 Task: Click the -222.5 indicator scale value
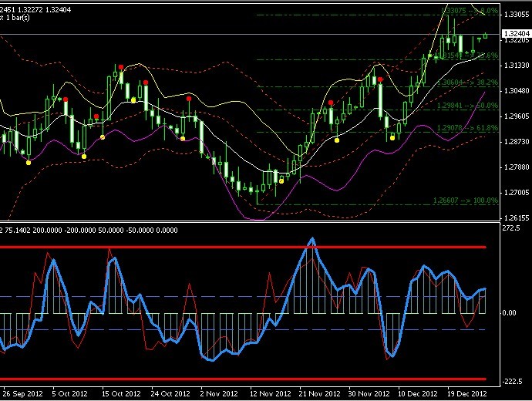tap(512, 381)
